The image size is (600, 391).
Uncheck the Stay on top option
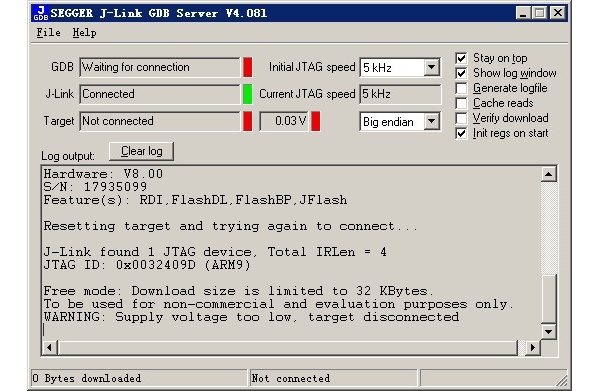tap(461, 58)
